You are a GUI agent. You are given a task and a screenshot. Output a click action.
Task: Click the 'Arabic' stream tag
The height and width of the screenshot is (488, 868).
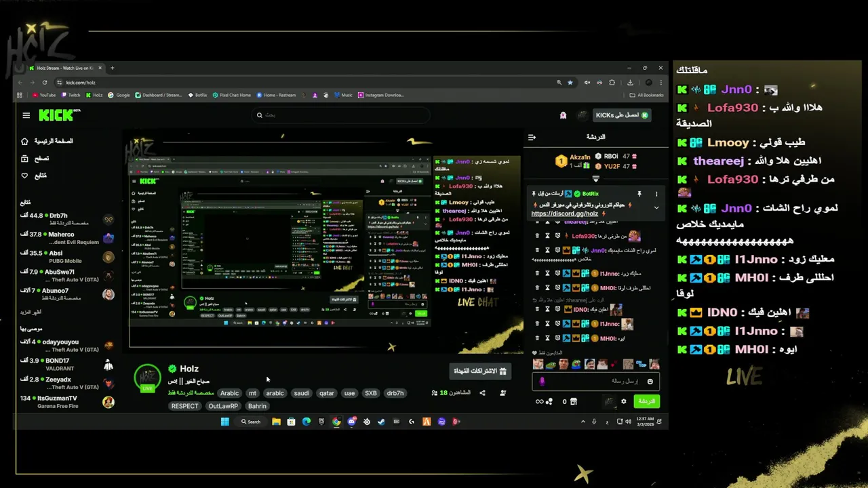click(230, 393)
